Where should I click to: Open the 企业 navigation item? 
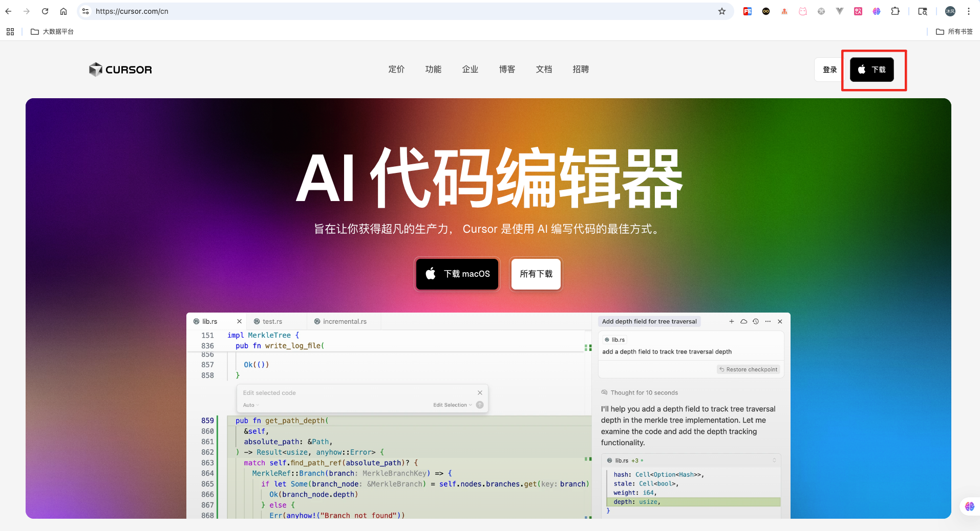[x=470, y=70]
